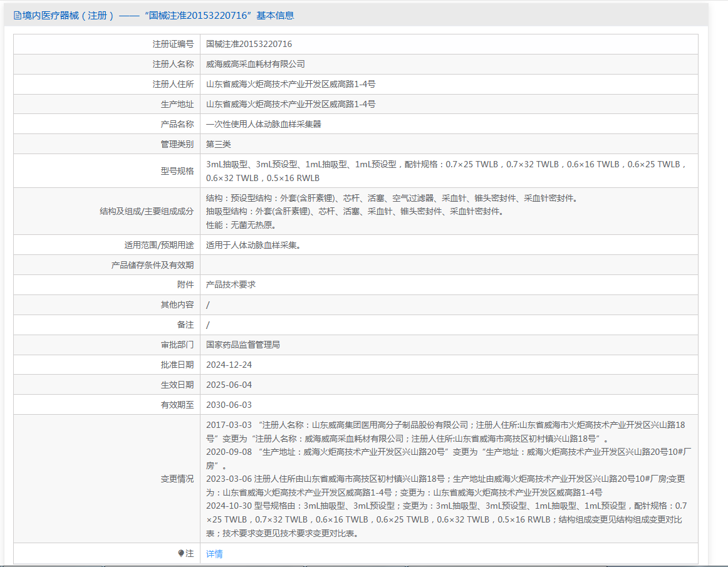Select the line 性能：无菌无热原
Screen dimensions: 728x567
pyautogui.click(x=242, y=225)
